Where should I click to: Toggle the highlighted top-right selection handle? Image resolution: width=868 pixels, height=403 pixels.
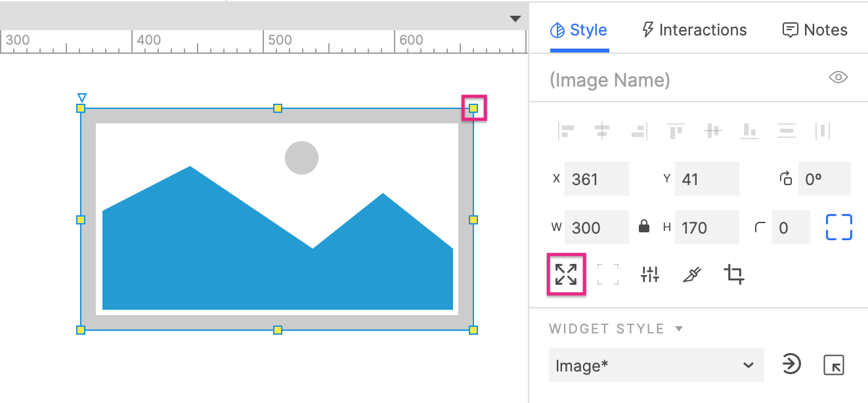pyautogui.click(x=473, y=108)
